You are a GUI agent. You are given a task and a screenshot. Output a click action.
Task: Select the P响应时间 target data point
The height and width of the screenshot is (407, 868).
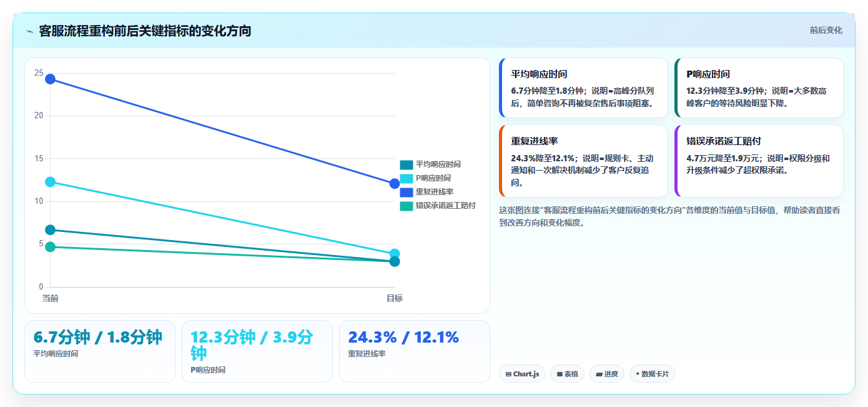[395, 254]
